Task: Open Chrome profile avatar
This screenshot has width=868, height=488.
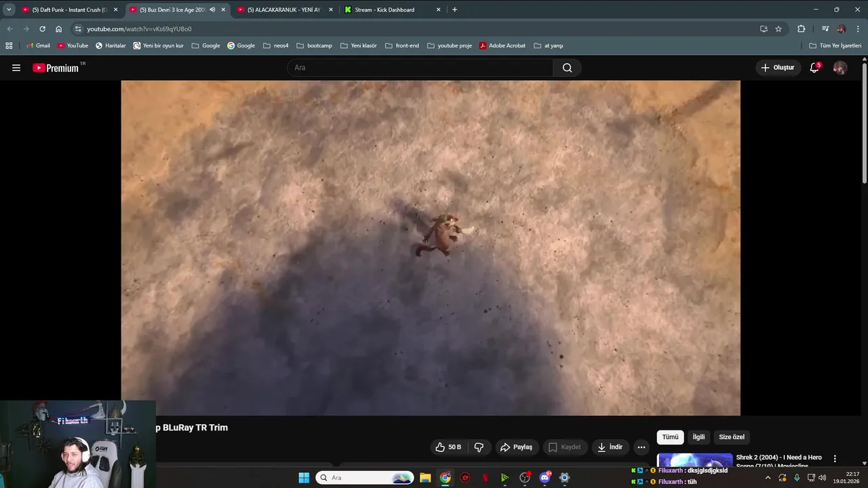Action: point(842,29)
